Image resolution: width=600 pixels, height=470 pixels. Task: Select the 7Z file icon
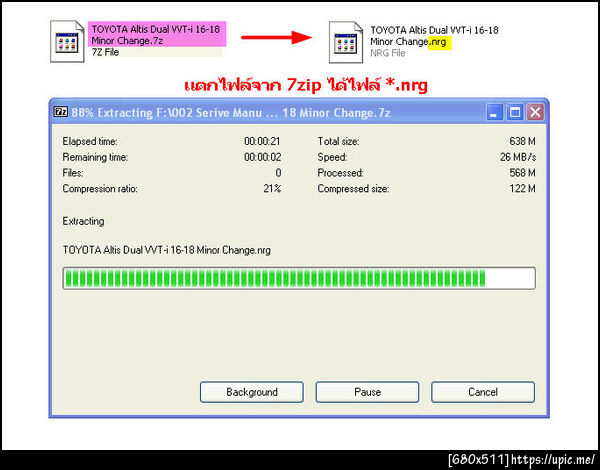click(67, 41)
